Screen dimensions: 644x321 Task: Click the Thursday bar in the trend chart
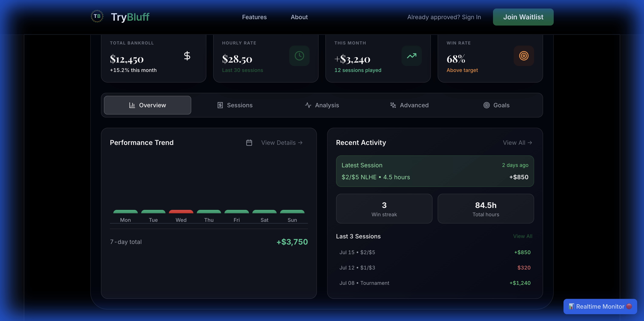(x=209, y=212)
